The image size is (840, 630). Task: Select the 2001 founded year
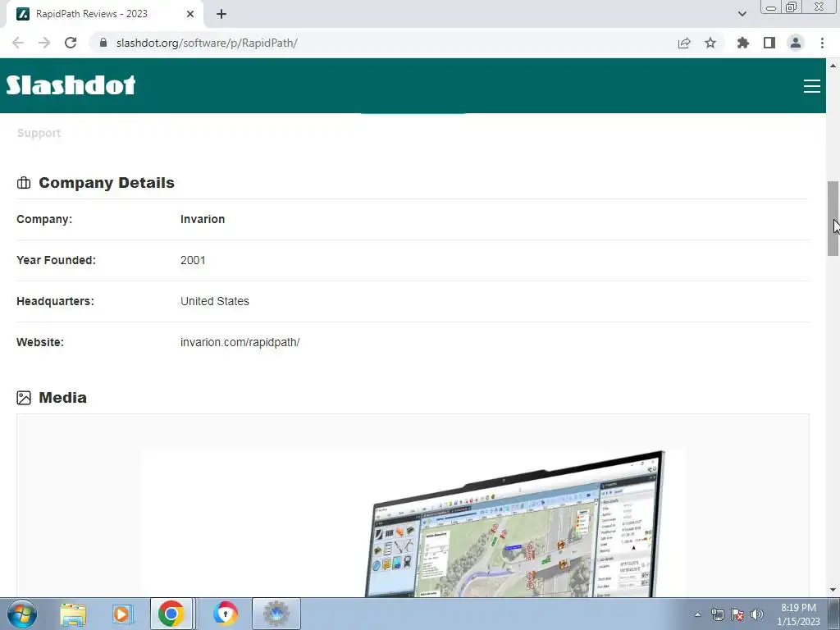pyautogui.click(x=193, y=260)
